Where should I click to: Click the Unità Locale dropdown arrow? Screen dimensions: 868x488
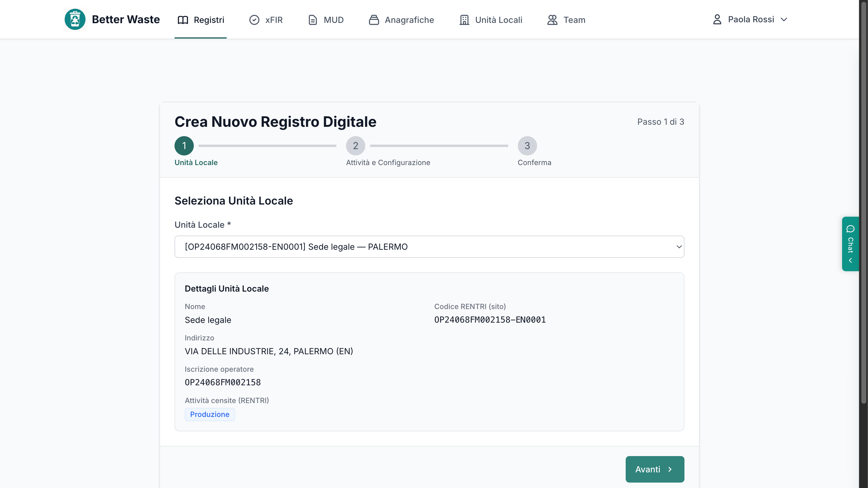pos(679,246)
